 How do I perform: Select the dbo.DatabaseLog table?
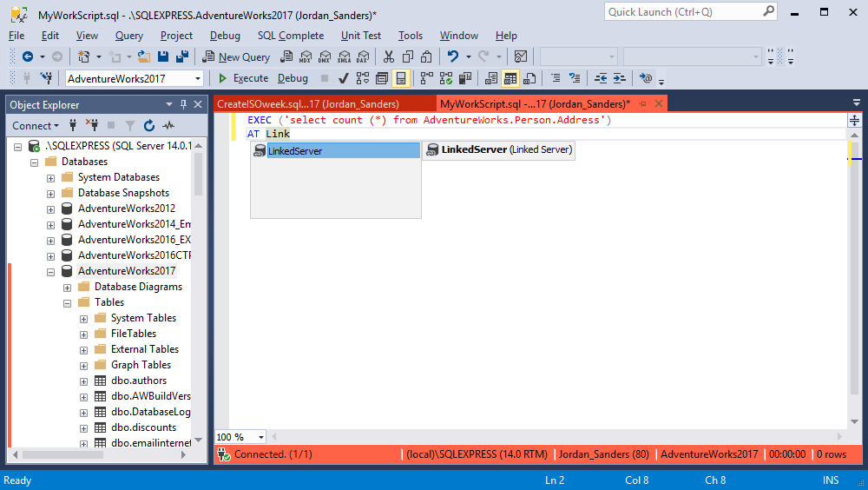150,412
